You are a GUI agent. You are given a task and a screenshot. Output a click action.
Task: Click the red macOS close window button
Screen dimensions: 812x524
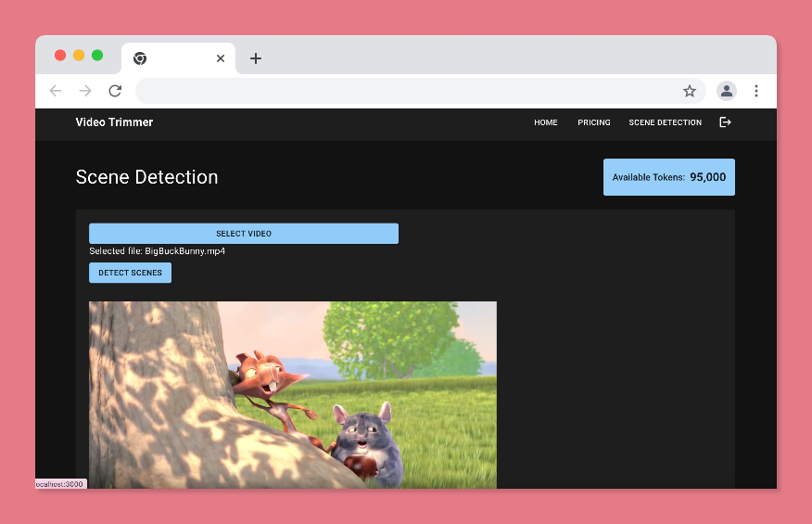tap(60, 55)
